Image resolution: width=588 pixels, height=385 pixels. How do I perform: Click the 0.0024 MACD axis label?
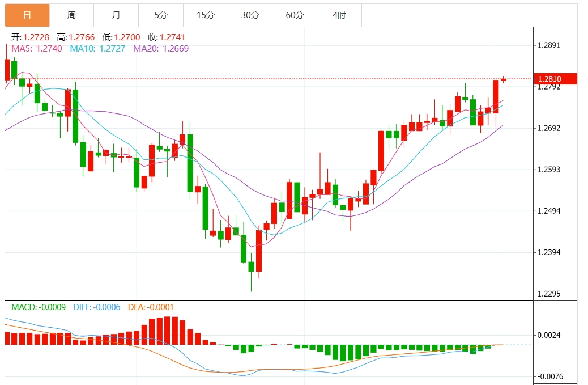pyautogui.click(x=548, y=335)
